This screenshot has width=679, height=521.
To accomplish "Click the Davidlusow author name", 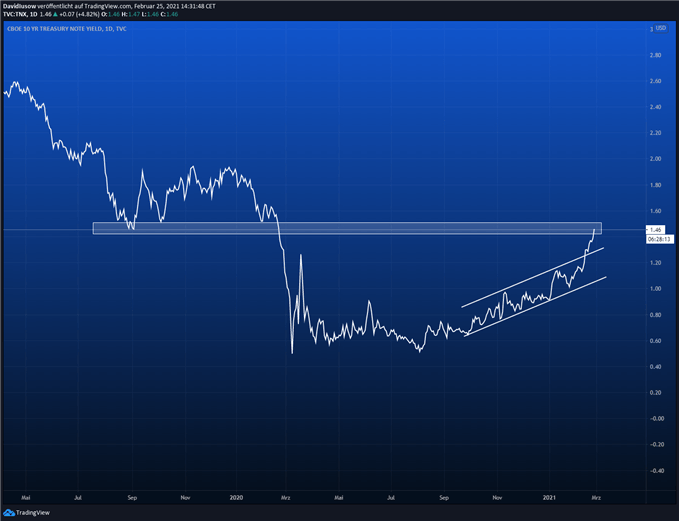I will click(x=19, y=6).
